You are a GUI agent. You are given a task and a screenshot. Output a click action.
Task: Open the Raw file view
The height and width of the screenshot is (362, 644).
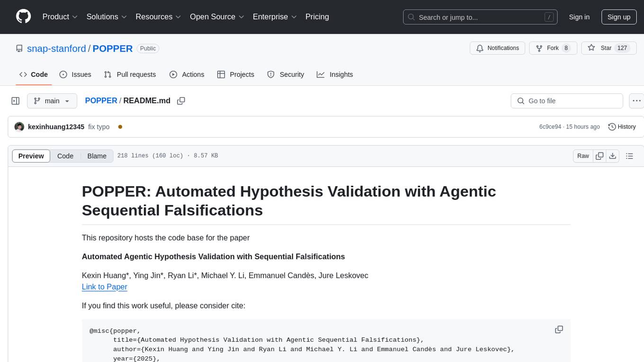583,156
